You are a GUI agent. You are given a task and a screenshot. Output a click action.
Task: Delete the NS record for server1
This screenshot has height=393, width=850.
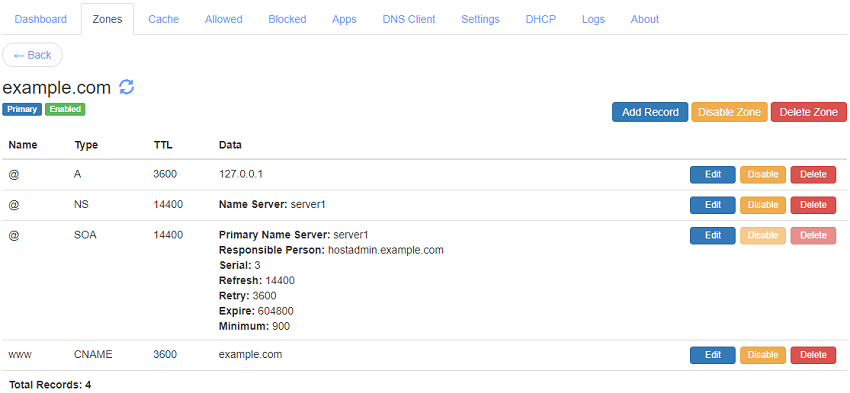coord(813,205)
